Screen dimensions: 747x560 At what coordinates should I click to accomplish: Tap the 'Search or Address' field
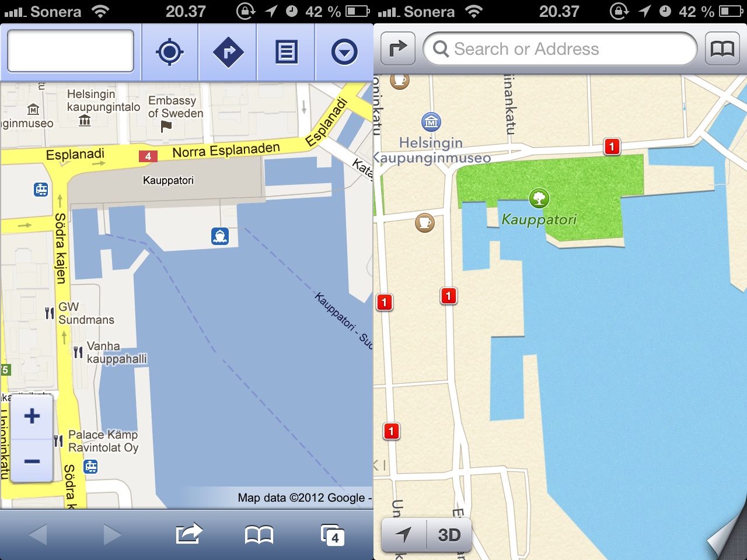[560, 49]
